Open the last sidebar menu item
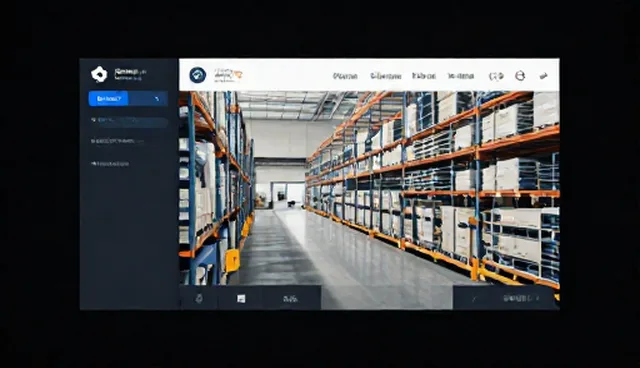The width and height of the screenshot is (640, 368). [110, 164]
